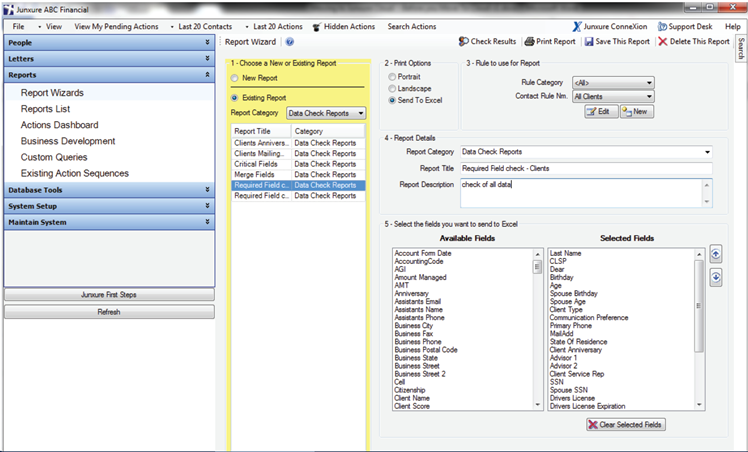
Task: Select Last Name in Selected Fields
Action: click(565, 253)
